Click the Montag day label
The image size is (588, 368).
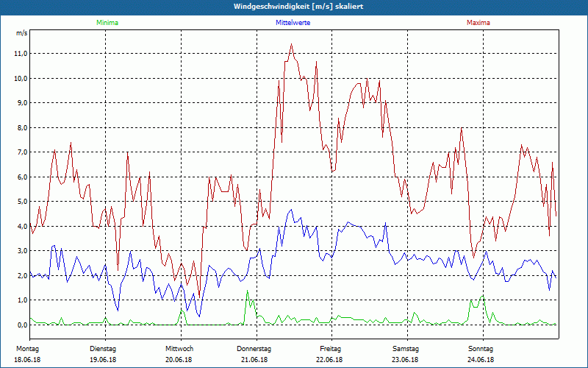coord(27,349)
